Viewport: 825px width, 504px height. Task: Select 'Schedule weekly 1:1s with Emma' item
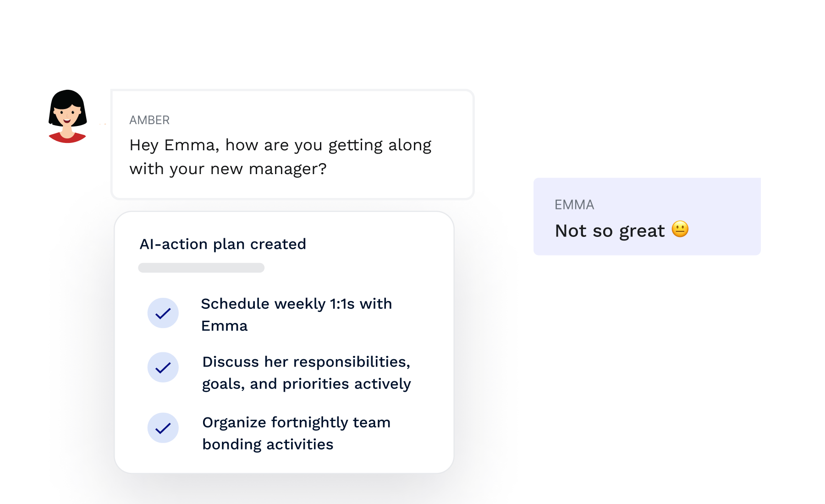[297, 315]
